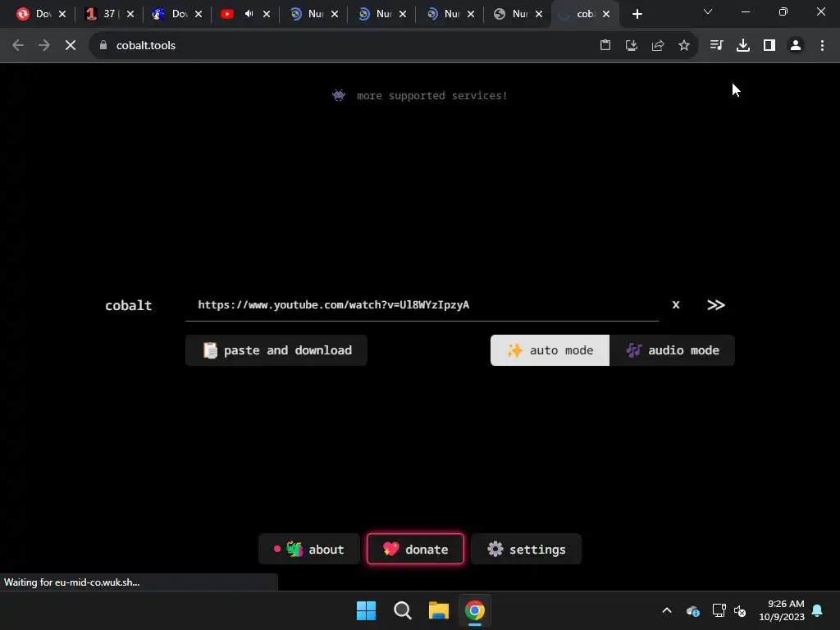Close the YouTube tab
Image resolution: width=840 pixels, height=630 pixels.
click(x=267, y=15)
